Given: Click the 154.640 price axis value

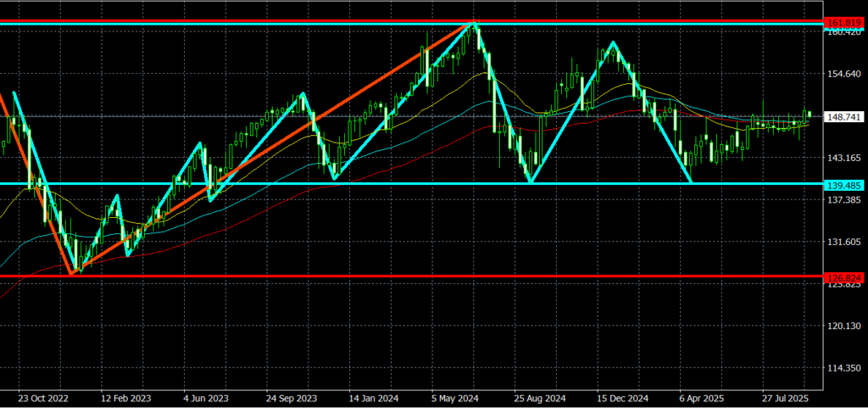Looking at the screenshot, I should pos(845,75).
